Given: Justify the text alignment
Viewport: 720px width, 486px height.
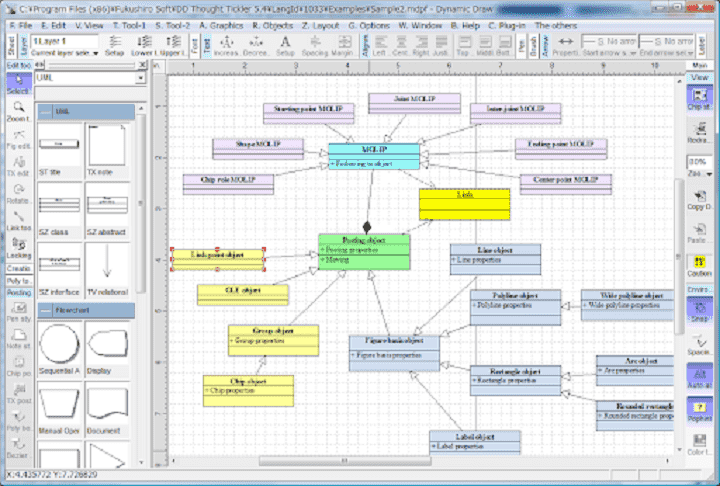Looking at the screenshot, I should (441, 46).
